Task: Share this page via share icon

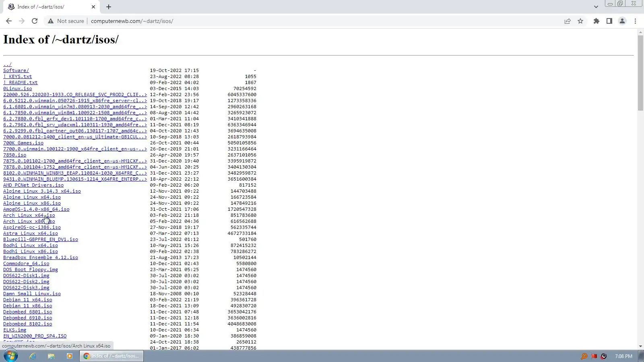Action: tap(568, 21)
